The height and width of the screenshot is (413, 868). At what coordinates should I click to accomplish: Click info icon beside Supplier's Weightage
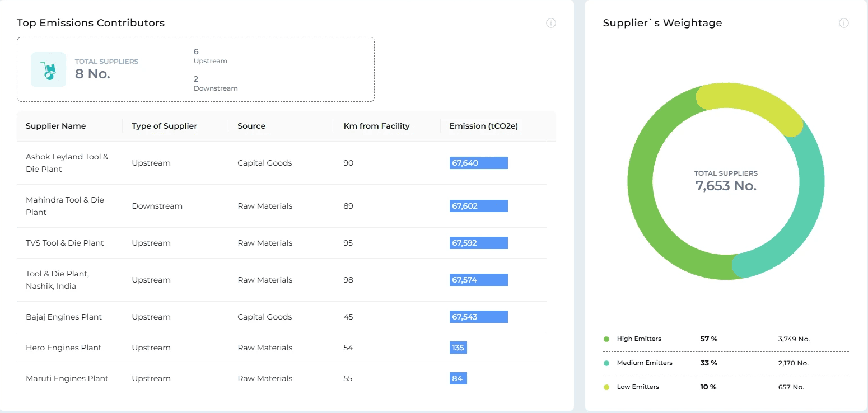[x=844, y=23]
